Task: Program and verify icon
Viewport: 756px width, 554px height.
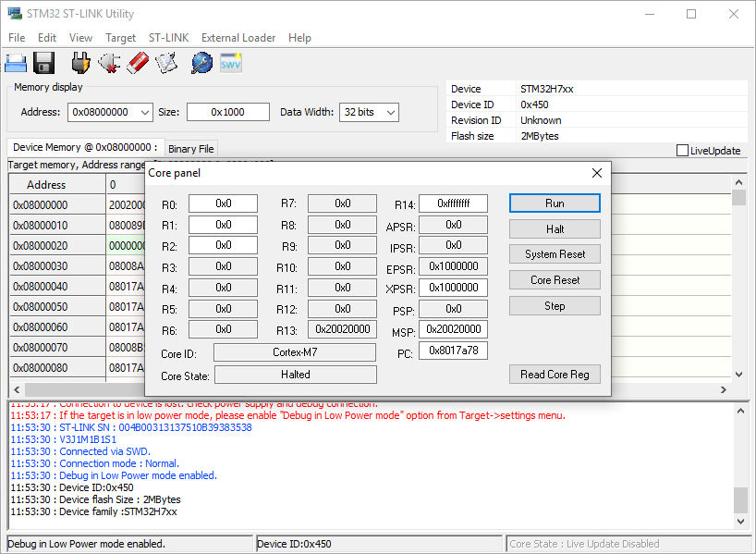Action: pyautogui.click(x=166, y=63)
